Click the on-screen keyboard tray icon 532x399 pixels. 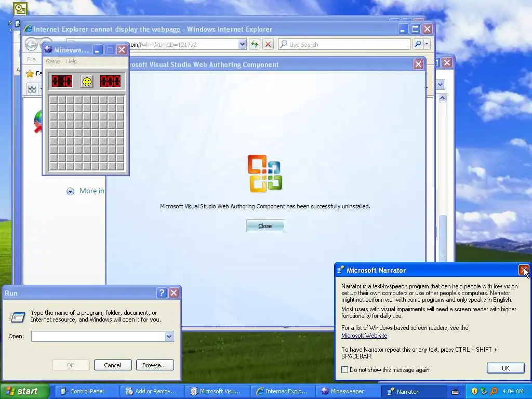coord(455,392)
